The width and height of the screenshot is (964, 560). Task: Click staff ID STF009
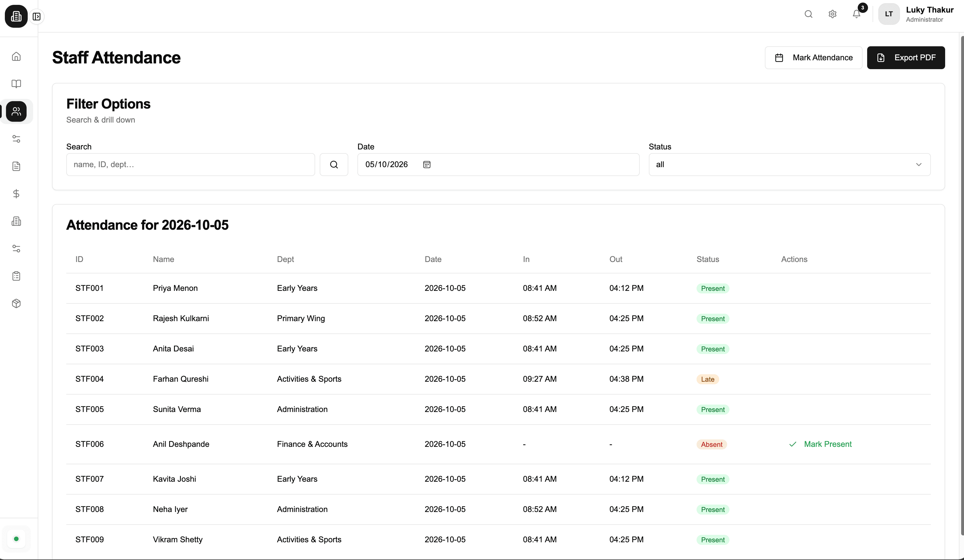click(x=89, y=539)
